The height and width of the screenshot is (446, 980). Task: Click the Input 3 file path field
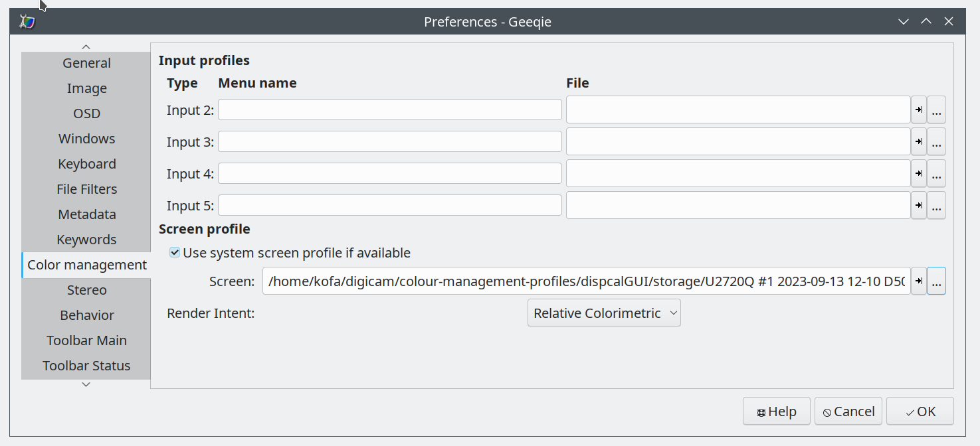738,141
